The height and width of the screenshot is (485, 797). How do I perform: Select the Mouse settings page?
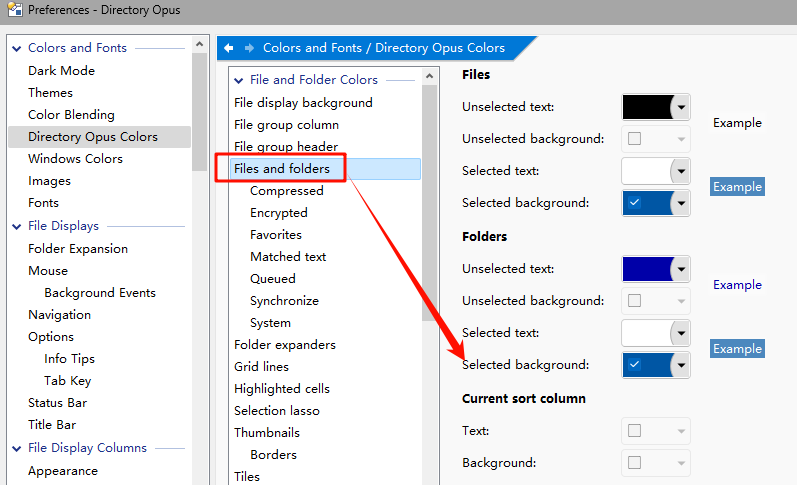48,270
